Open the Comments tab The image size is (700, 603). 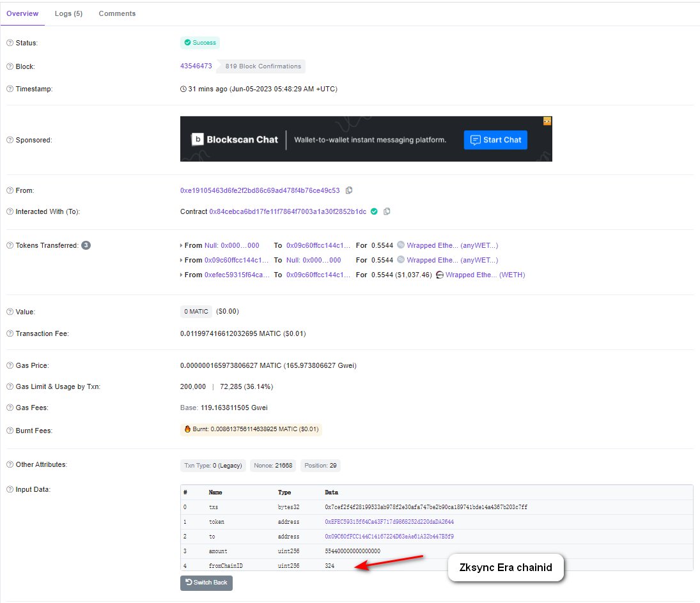coord(117,13)
